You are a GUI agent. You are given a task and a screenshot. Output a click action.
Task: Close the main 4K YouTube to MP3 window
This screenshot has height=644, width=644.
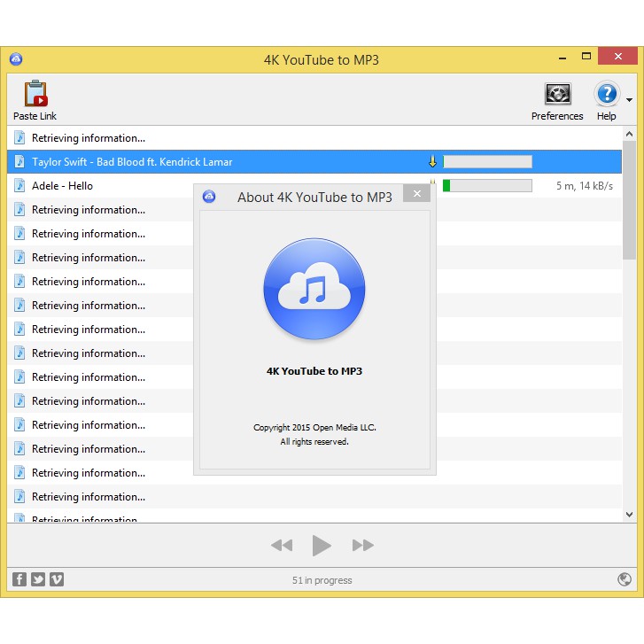coord(617,57)
